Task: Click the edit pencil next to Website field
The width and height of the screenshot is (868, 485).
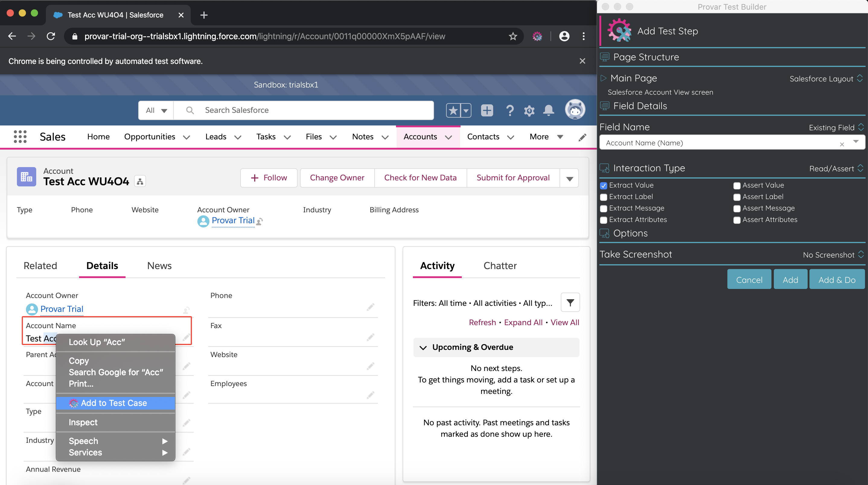Action: (x=370, y=366)
